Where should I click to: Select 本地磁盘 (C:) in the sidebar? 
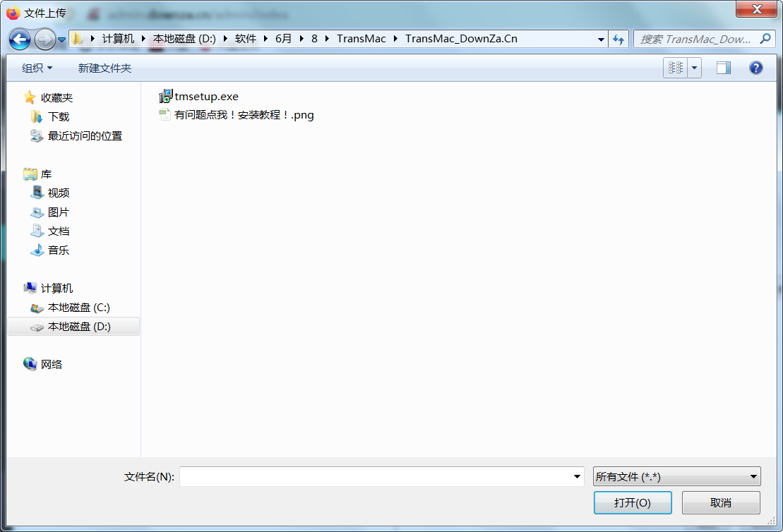pyautogui.click(x=78, y=308)
